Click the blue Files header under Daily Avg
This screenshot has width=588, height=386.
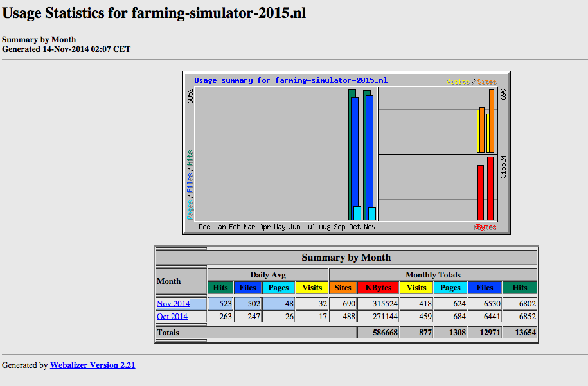[x=247, y=288]
